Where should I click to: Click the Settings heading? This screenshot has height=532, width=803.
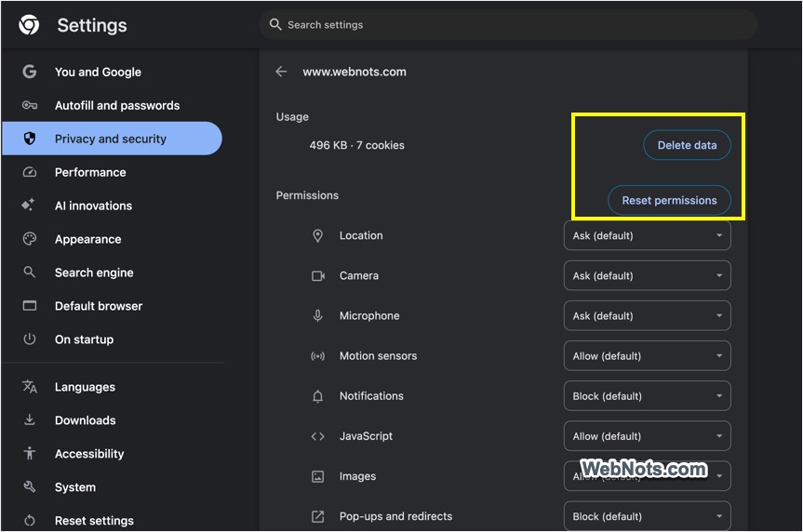point(92,25)
